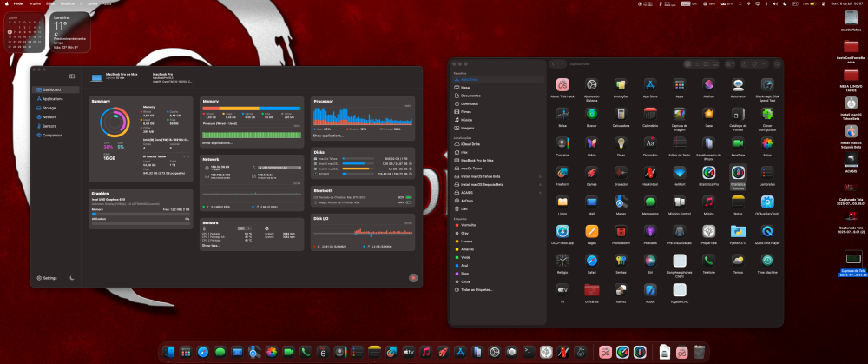Open Sensors section in Statistica sidebar
This screenshot has height=364, width=868.
[56, 126]
